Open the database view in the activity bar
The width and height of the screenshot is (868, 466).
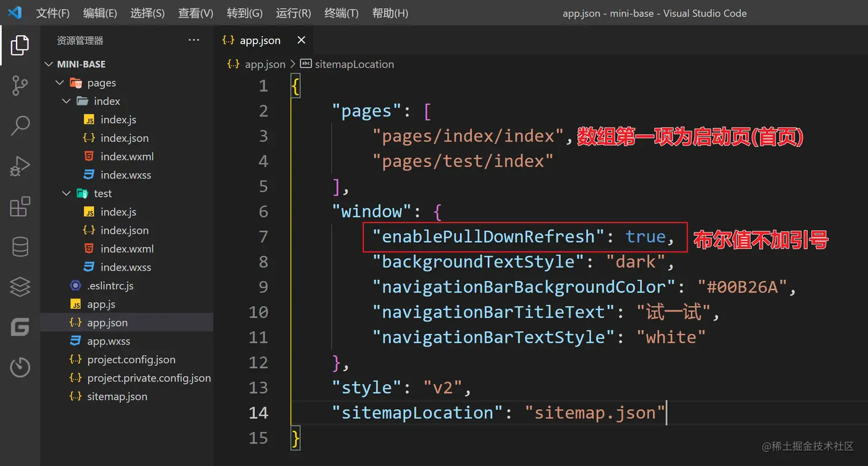20,247
